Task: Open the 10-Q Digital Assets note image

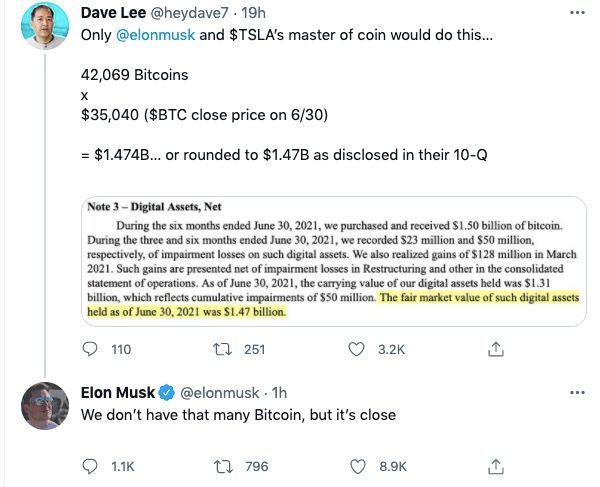Action: tap(334, 259)
